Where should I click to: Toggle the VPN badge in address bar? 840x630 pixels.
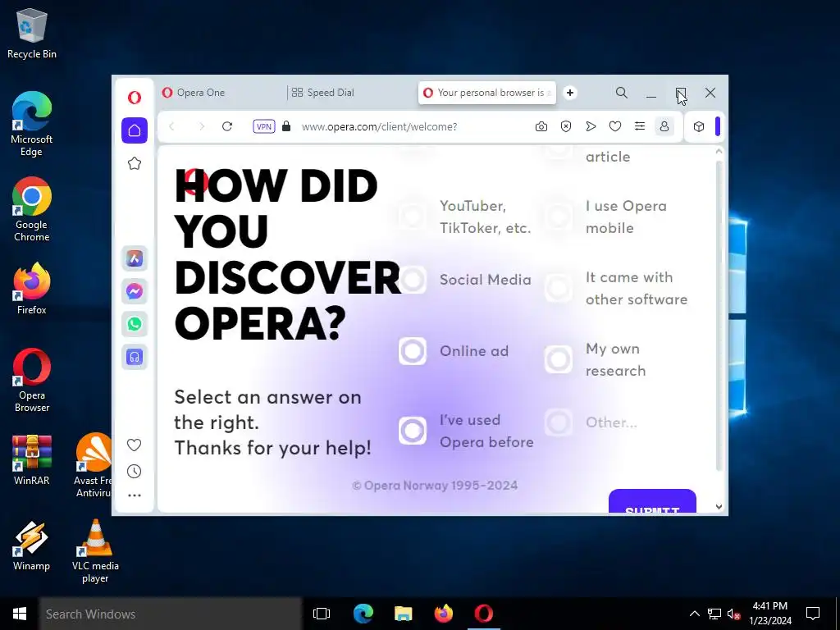point(264,126)
